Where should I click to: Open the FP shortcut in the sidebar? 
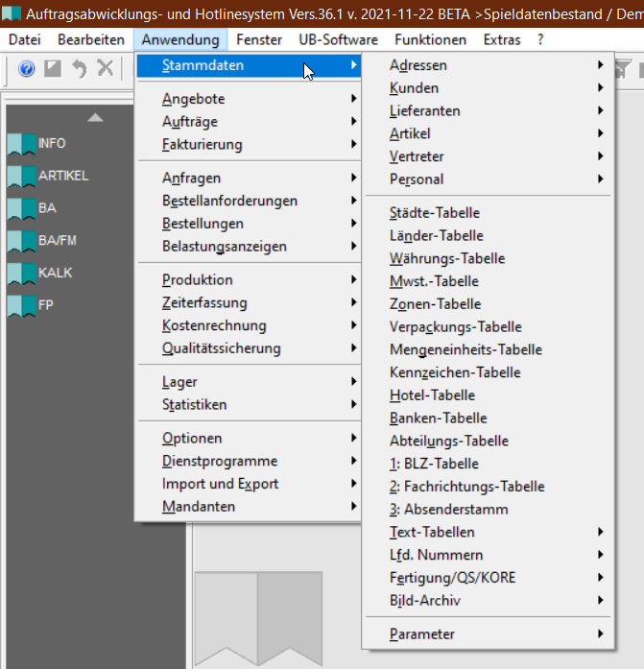point(34,306)
